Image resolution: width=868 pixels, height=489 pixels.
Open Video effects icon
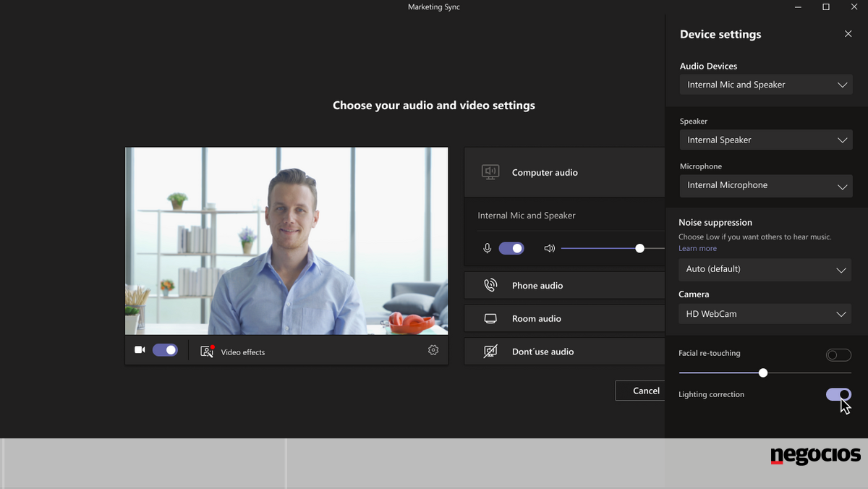pos(207,352)
